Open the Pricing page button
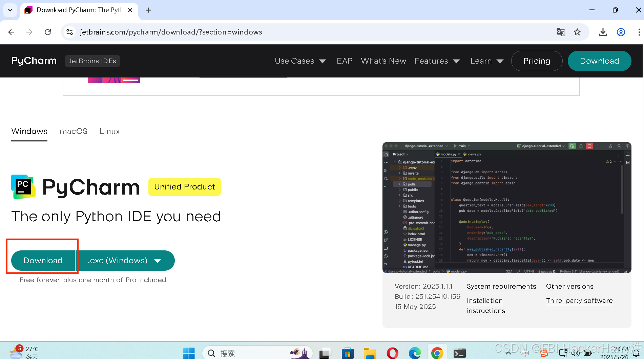The image size is (644, 359). tap(537, 61)
